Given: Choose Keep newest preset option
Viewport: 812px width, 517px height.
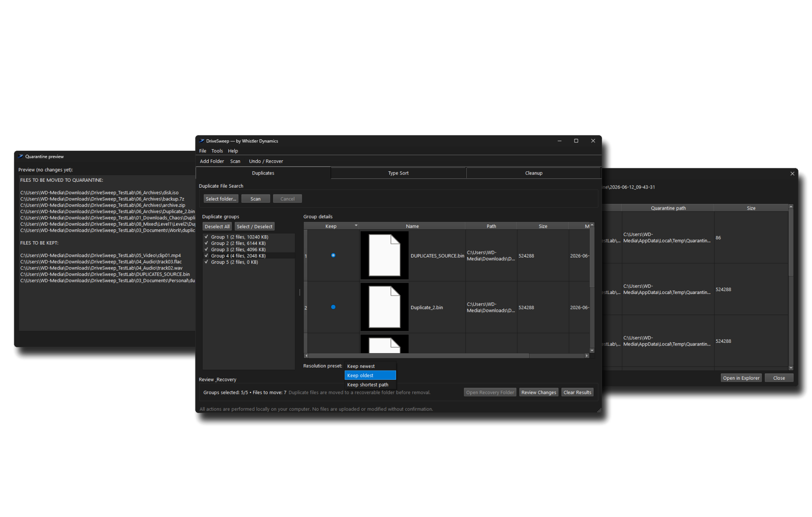Looking at the screenshot, I should click(x=370, y=366).
